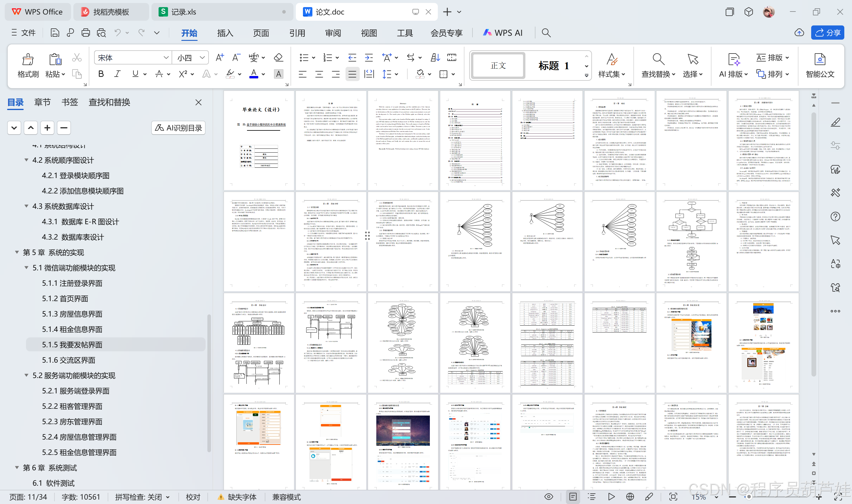Click the 校对 proofread status button
The width and height of the screenshot is (852, 504).
(x=193, y=497)
